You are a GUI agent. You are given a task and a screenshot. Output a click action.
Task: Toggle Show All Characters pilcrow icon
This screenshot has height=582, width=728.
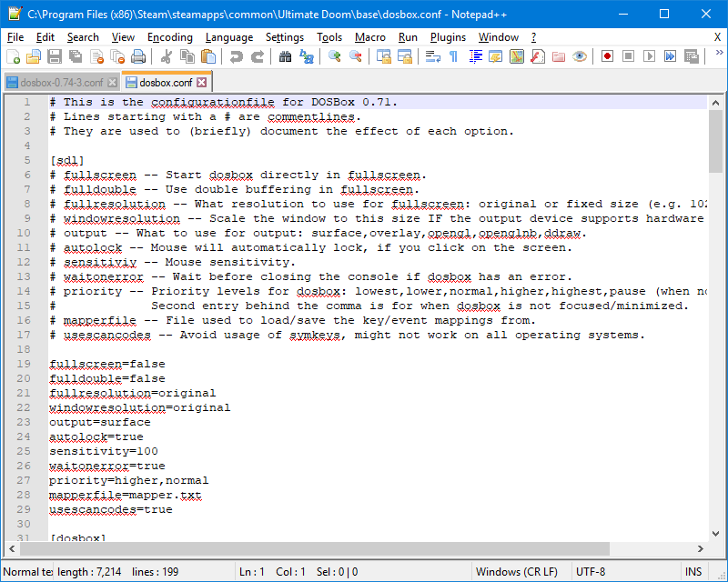point(453,56)
